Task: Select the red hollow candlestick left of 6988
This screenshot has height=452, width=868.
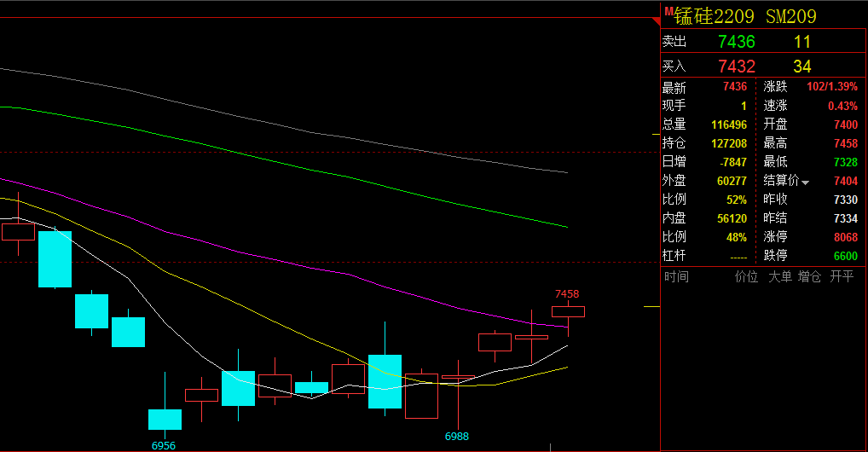Action: point(421,396)
